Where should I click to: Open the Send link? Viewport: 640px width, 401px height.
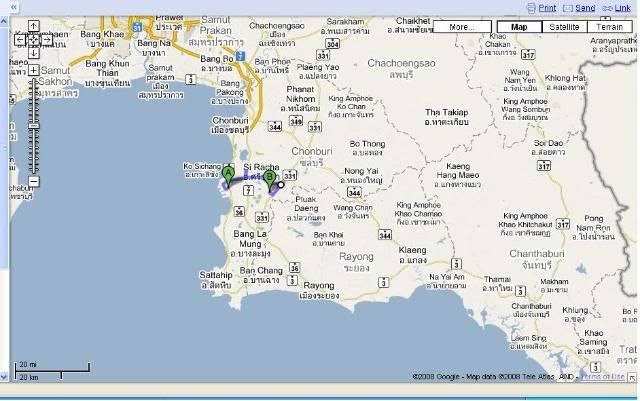(x=585, y=8)
